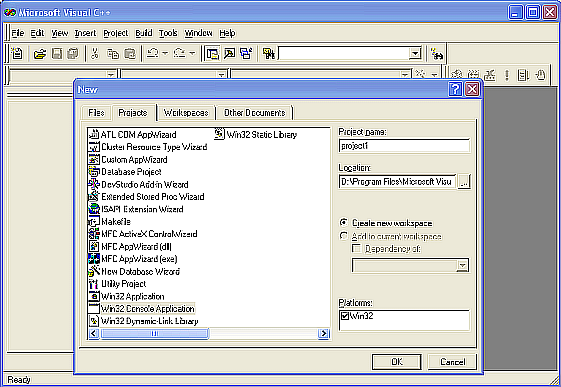Screen dimensions: 561x387
Task: Click the Build icon on build toolbar
Action: (x=473, y=75)
